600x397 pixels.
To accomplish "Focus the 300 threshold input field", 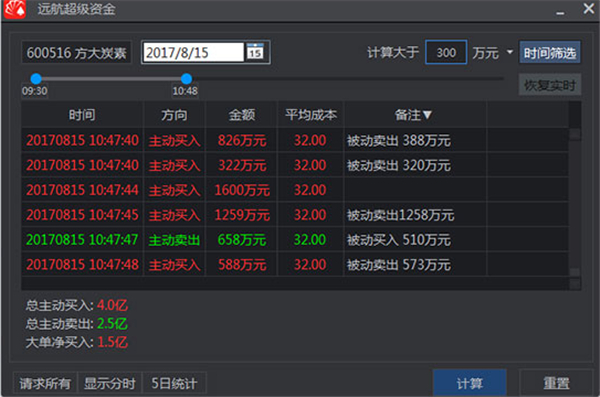I will point(446,52).
